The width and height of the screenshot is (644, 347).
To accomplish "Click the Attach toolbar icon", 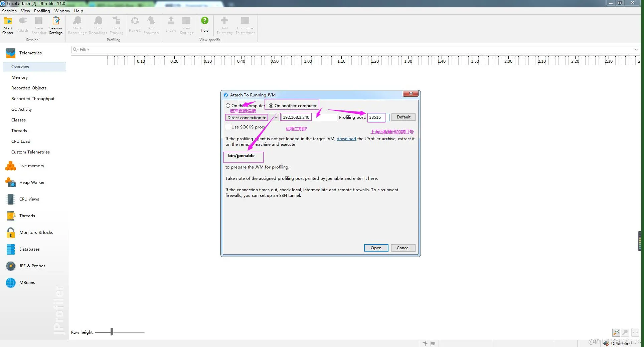I will click(x=23, y=25).
